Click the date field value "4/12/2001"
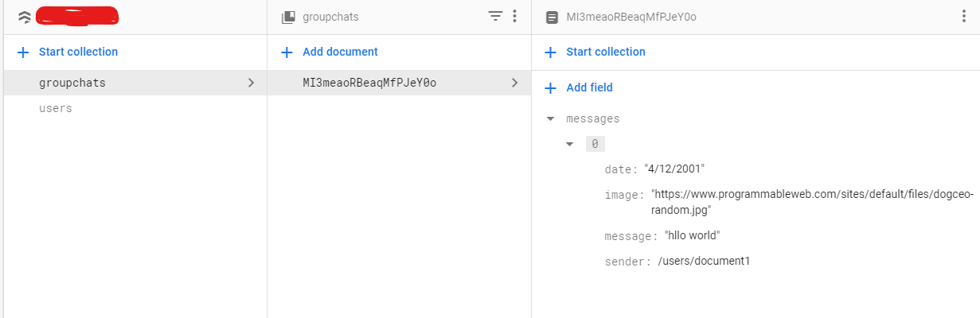980x318 pixels. [674, 169]
